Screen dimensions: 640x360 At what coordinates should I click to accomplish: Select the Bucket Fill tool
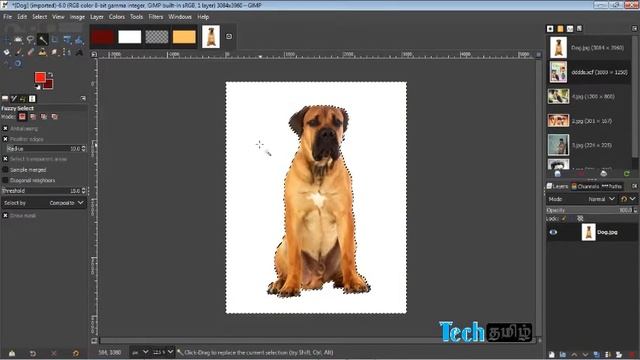7,52
